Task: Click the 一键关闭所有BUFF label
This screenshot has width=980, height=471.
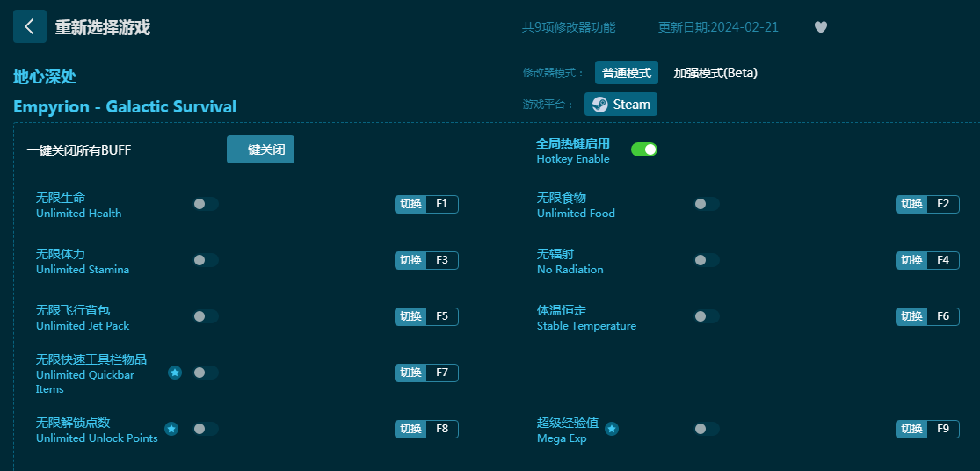Action: [x=79, y=150]
